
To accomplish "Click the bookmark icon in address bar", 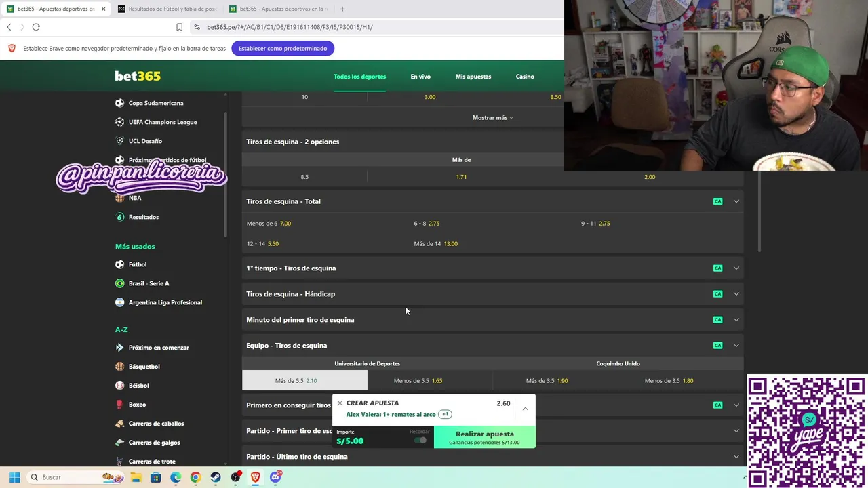I will (x=179, y=27).
